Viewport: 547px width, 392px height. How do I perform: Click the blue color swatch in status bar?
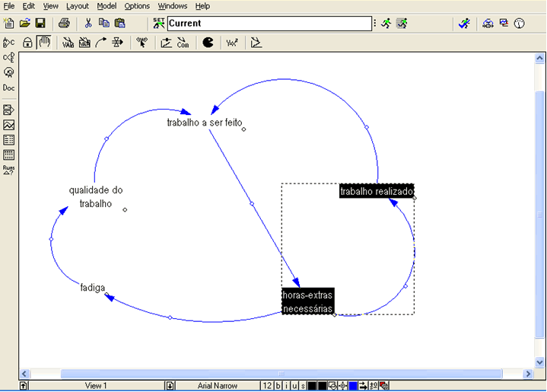pos(353,386)
